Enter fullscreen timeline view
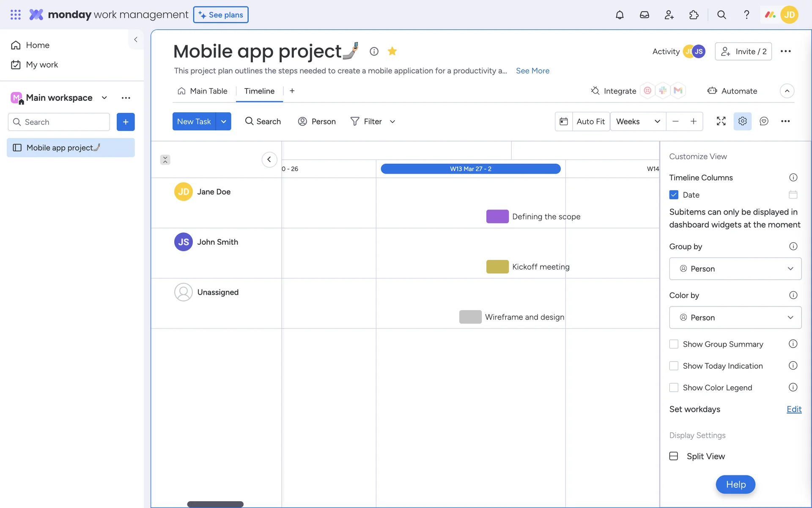 click(x=721, y=121)
